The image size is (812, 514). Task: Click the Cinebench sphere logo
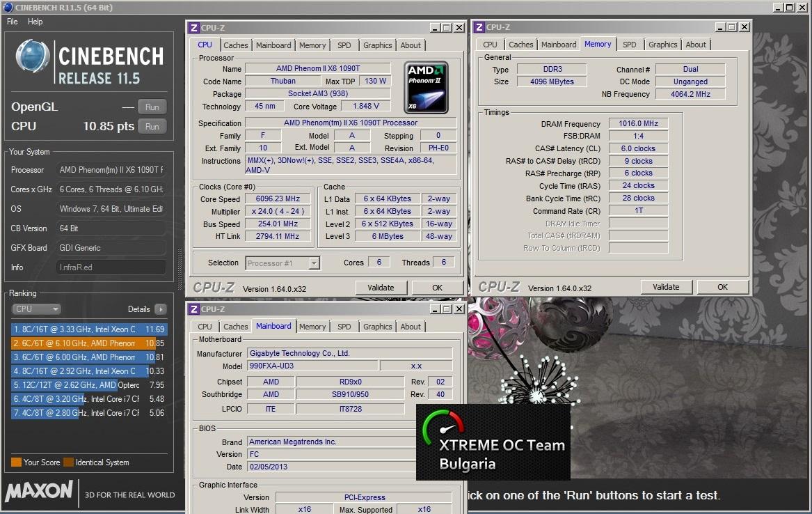(33, 56)
